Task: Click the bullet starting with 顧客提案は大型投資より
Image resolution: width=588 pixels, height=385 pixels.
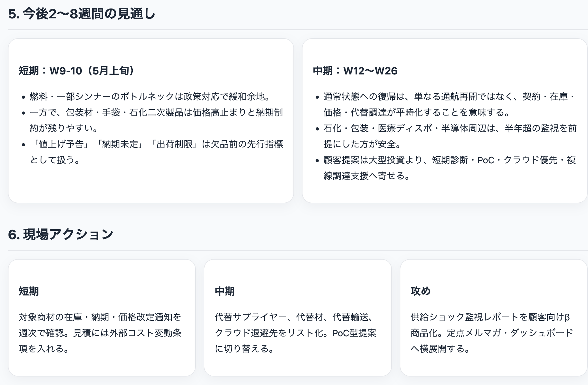Action: pos(450,160)
